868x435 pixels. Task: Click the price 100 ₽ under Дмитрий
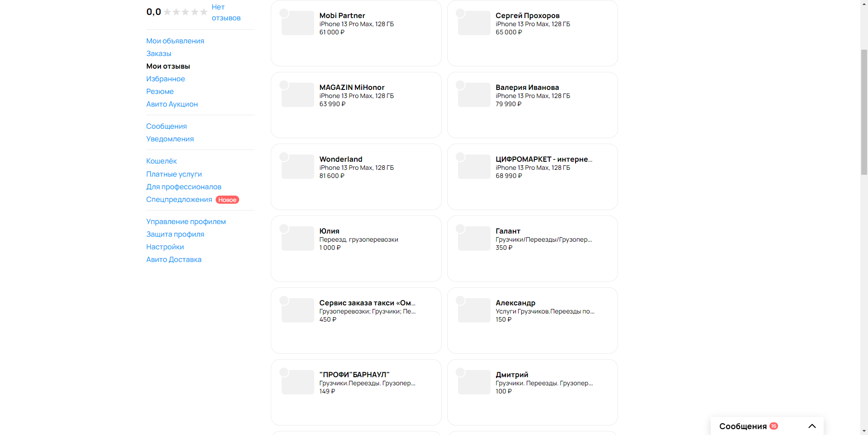[x=504, y=392]
